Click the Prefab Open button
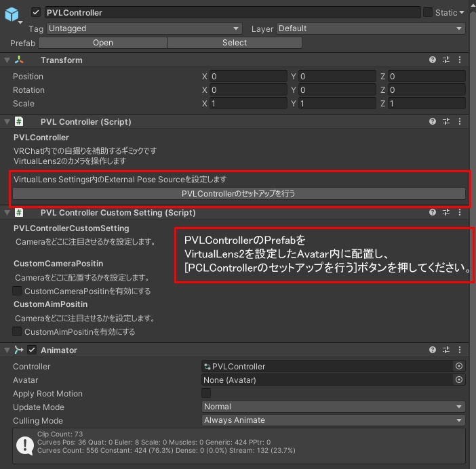Screen dimensions: 476x469 point(103,43)
